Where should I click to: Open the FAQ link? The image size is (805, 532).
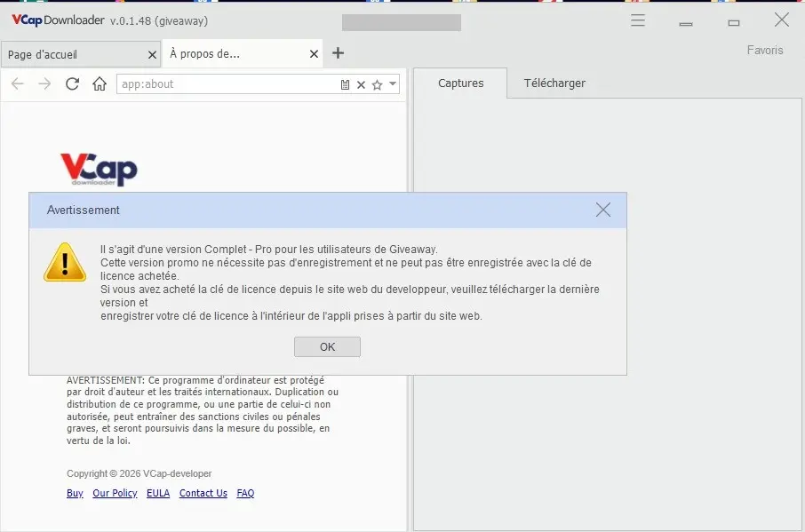coord(245,493)
